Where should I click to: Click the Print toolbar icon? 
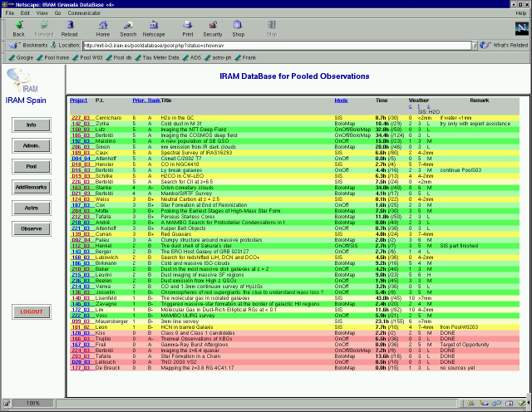tap(186, 29)
